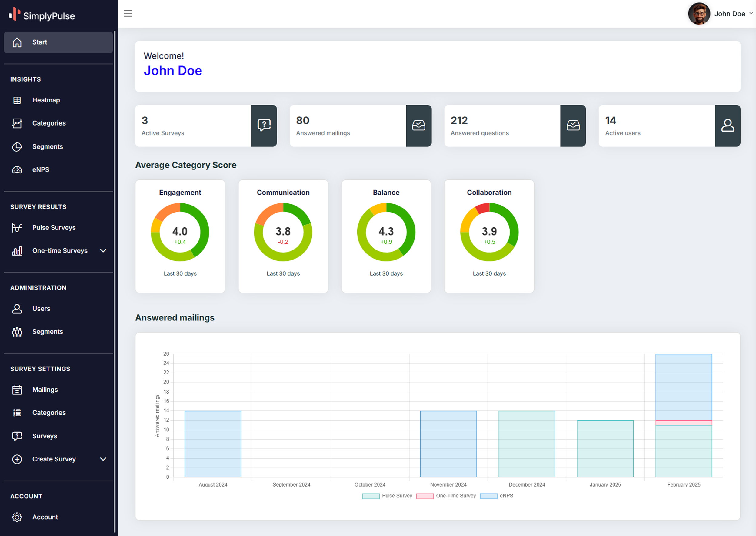
Task: Click the Mailings calendar icon
Action: (17, 390)
